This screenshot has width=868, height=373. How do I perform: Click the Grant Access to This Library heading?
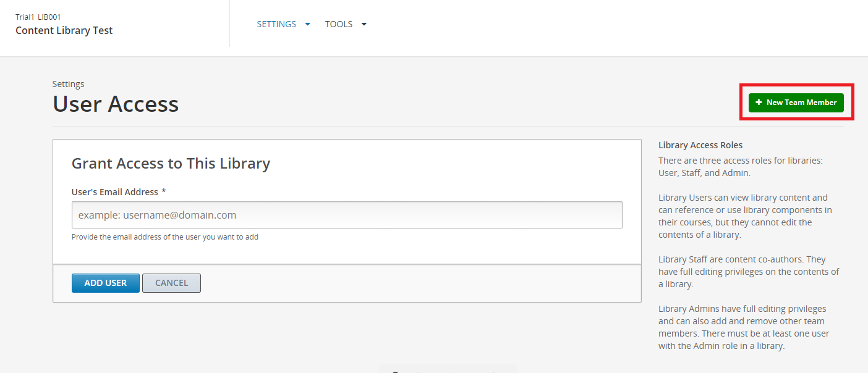[x=171, y=163]
